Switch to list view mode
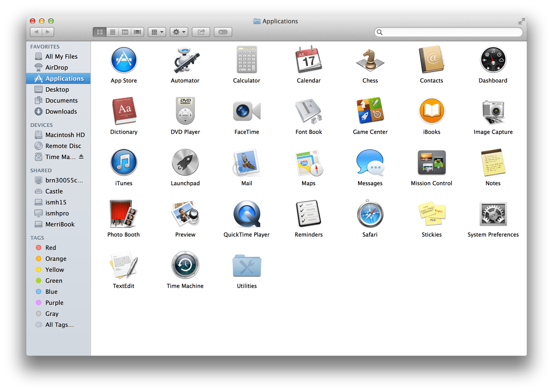Screen dimensions: 553x392 tap(112, 32)
